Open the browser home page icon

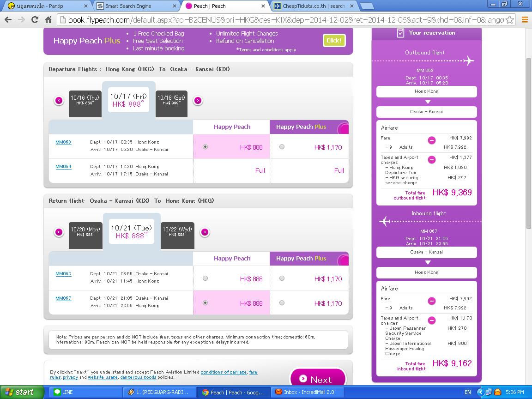[48, 20]
